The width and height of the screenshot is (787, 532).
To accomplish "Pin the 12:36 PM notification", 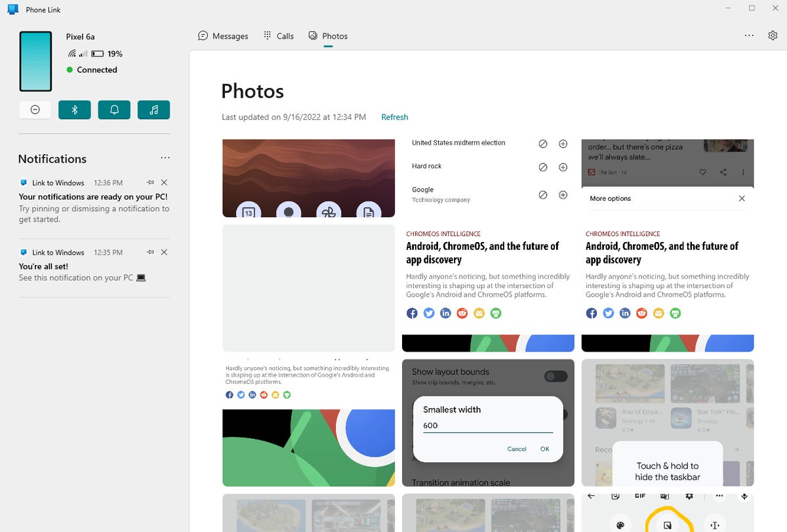I will [150, 182].
